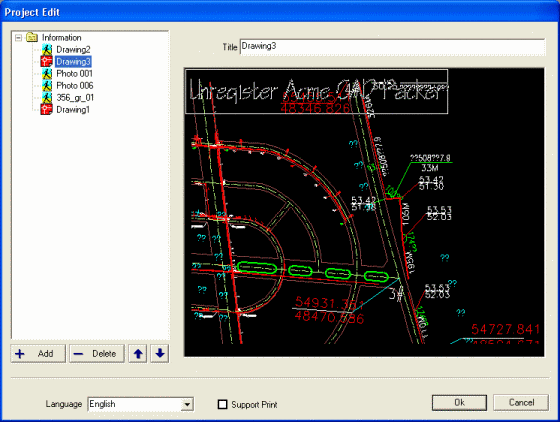This screenshot has width=560, height=422.
Task: Select Drawing2 in the tree
Action: coord(73,49)
